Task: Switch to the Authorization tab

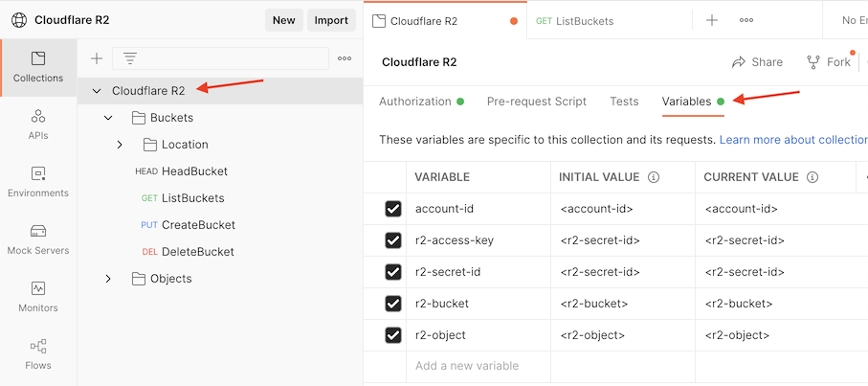Action: 414,102
